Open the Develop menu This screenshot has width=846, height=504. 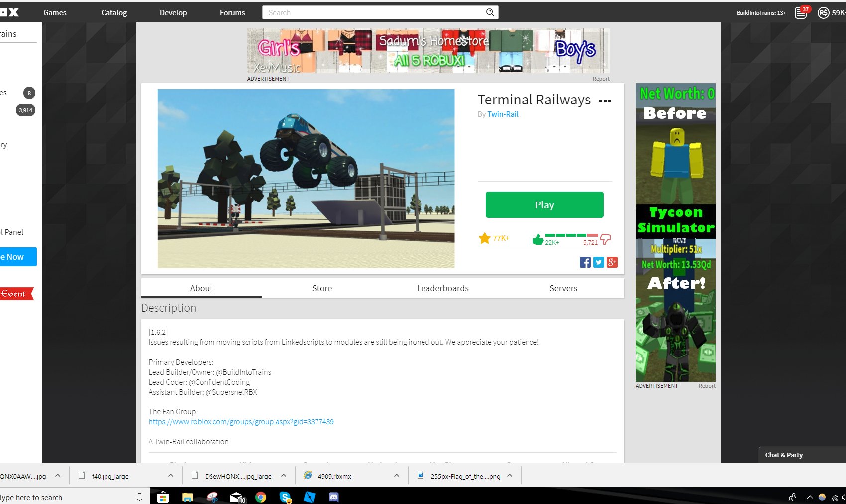point(173,12)
